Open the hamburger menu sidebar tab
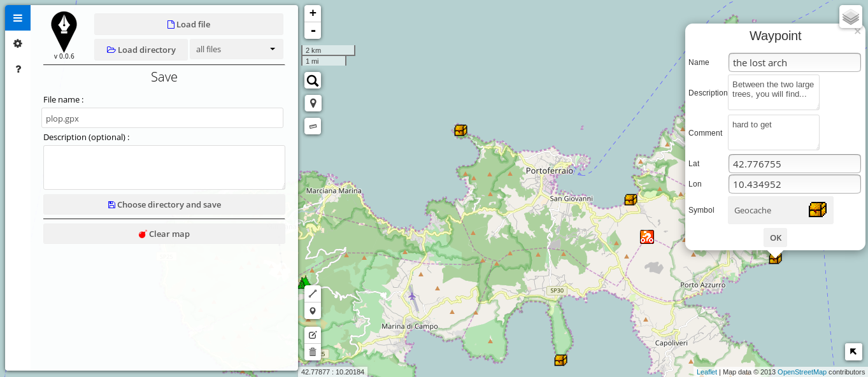The width and height of the screenshot is (868, 377). (x=18, y=18)
